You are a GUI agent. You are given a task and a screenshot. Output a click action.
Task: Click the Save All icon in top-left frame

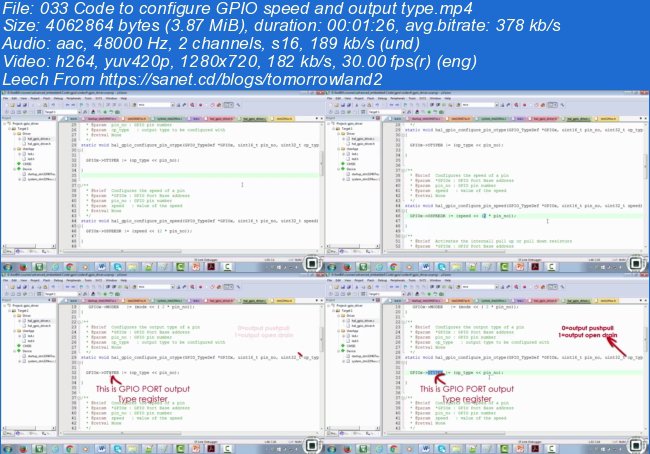point(25,105)
